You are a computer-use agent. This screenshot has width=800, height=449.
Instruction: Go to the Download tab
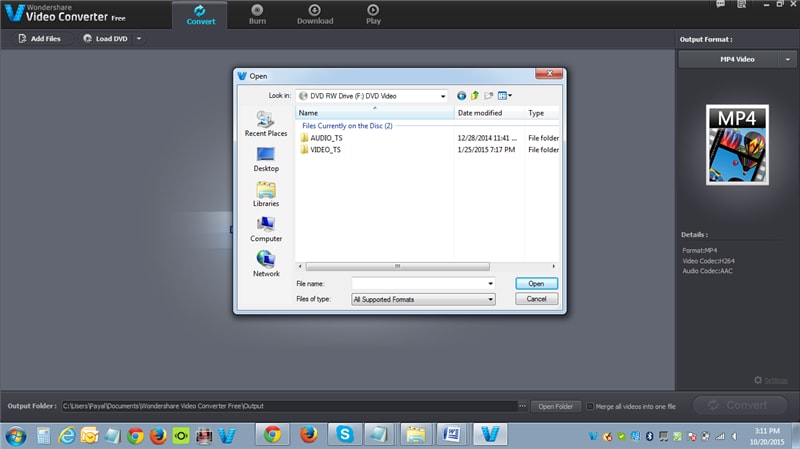315,15
